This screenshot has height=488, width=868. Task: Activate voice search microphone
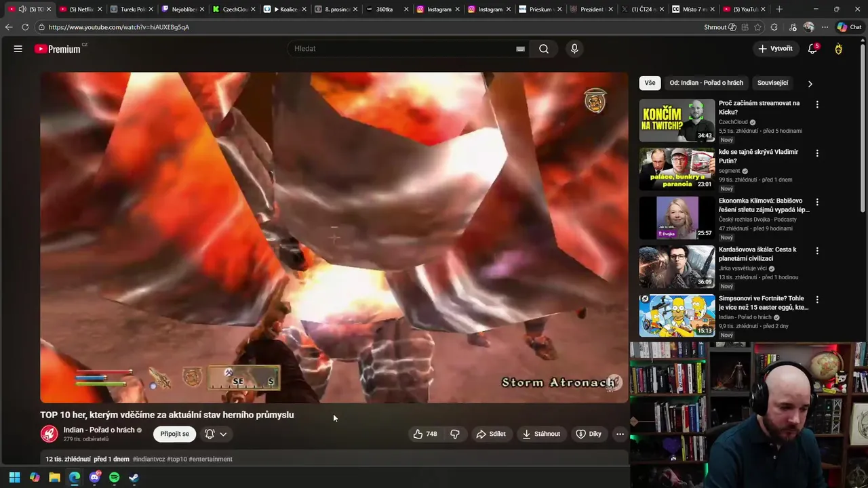(x=574, y=49)
